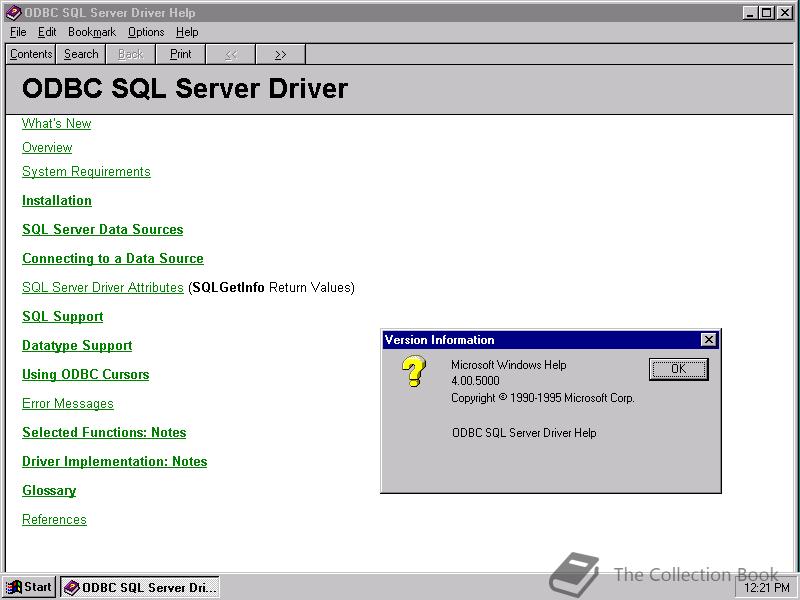Open the Help menu
The width and height of the screenshot is (800, 600).
click(187, 32)
